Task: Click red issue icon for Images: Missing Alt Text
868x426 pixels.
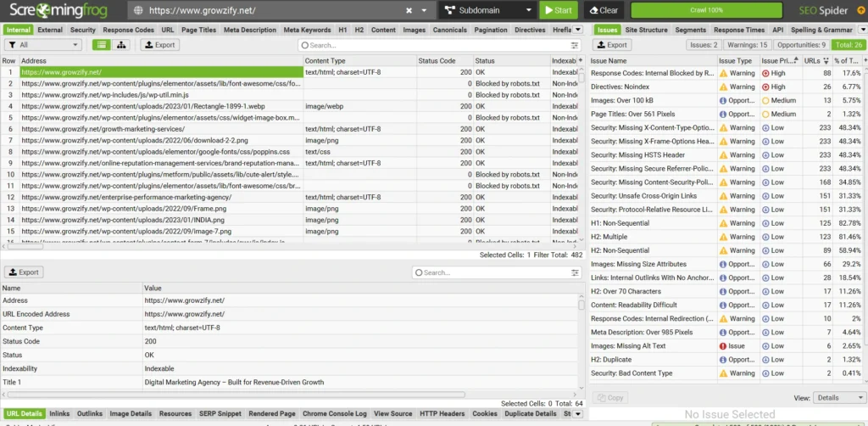Action: [x=723, y=345]
